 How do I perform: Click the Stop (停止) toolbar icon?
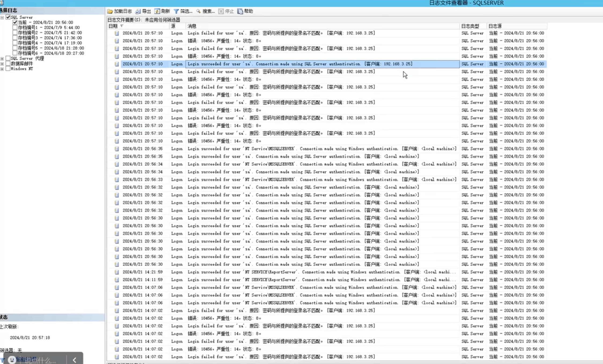[x=221, y=11]
